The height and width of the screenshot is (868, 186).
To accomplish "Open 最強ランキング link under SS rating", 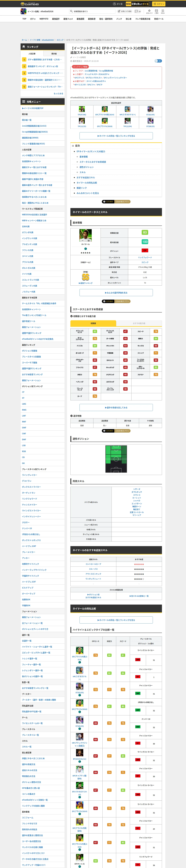I will 85,283.
